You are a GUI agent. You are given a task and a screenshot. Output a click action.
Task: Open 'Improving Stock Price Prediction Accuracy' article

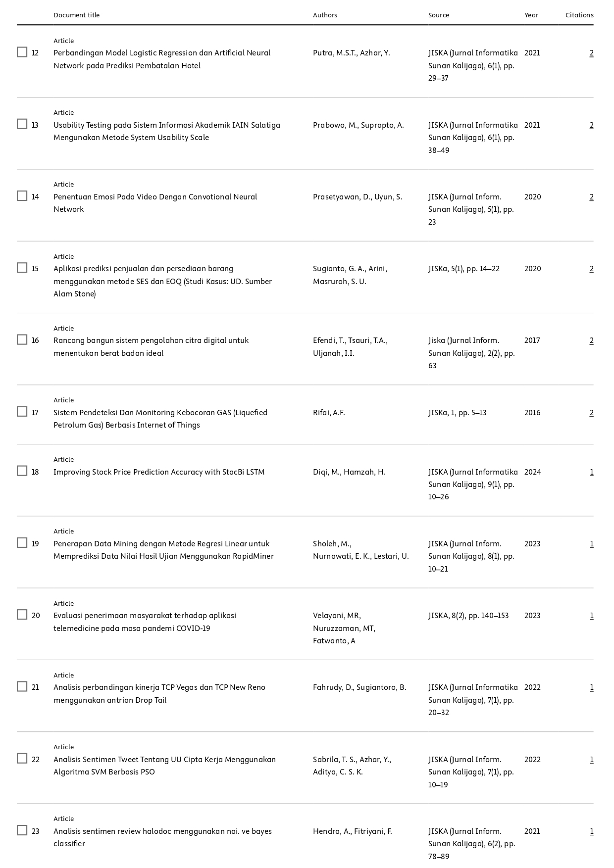[159, 472]
